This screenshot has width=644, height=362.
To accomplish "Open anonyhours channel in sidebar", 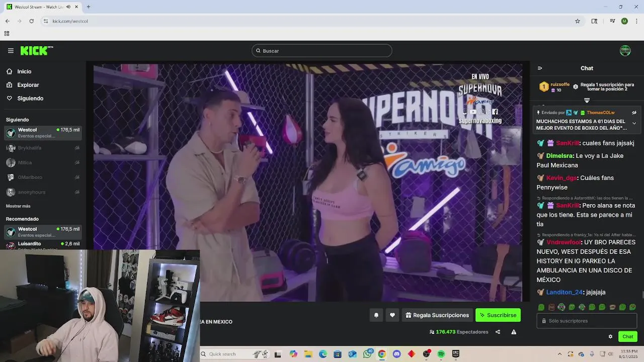I will point(43,192).
